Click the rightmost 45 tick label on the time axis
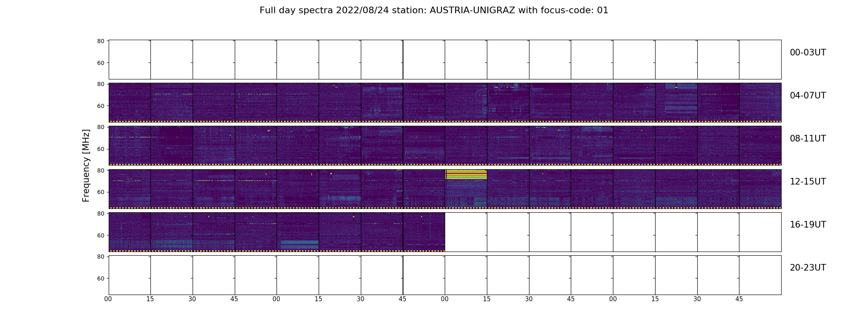 point(739,299)
